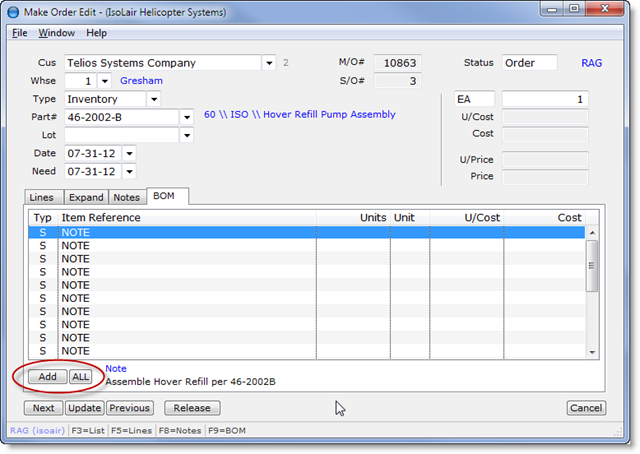Switch to the Notes tab

126,197
